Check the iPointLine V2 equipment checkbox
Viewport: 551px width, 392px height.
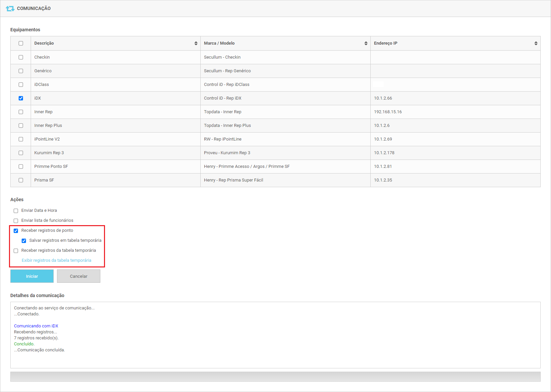point(21,139)
